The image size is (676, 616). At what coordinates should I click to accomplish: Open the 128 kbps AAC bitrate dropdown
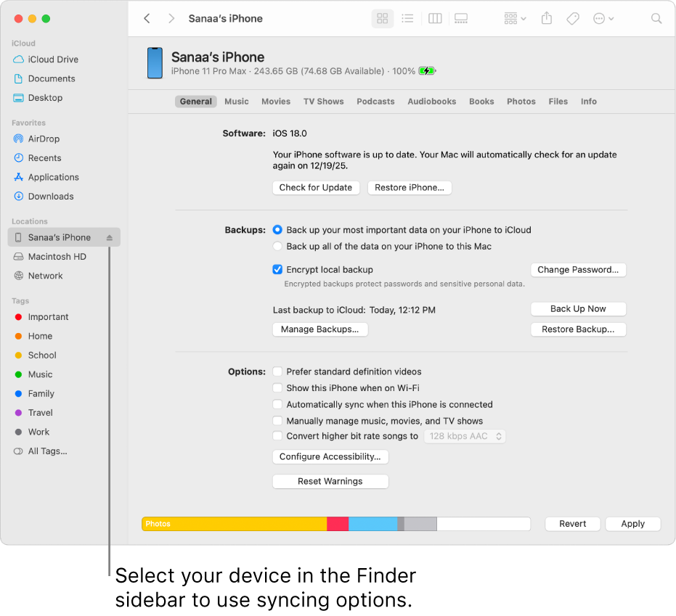[465, 436]
